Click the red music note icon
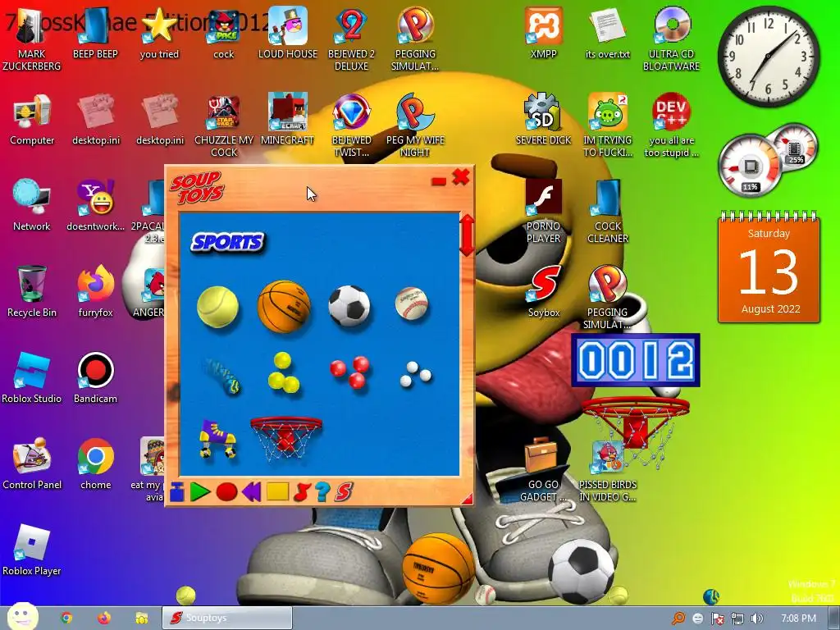 tap(302, 492)
